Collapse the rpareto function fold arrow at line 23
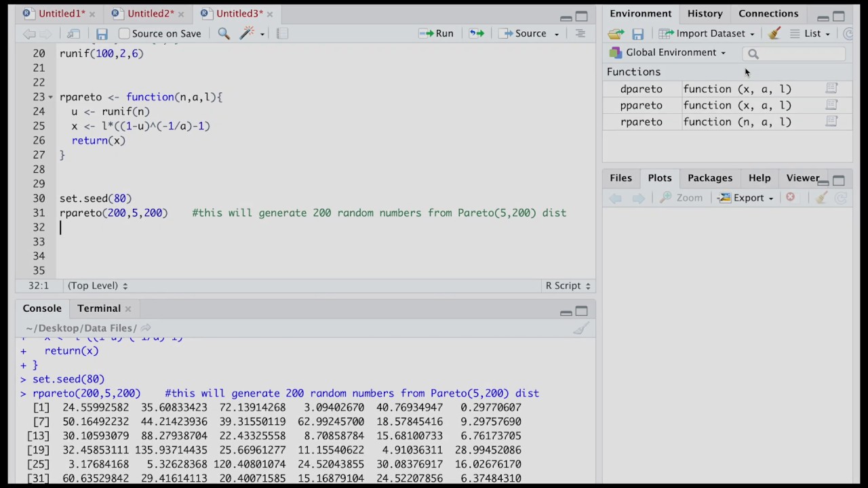The image size is (868, 488). (50, 98)
